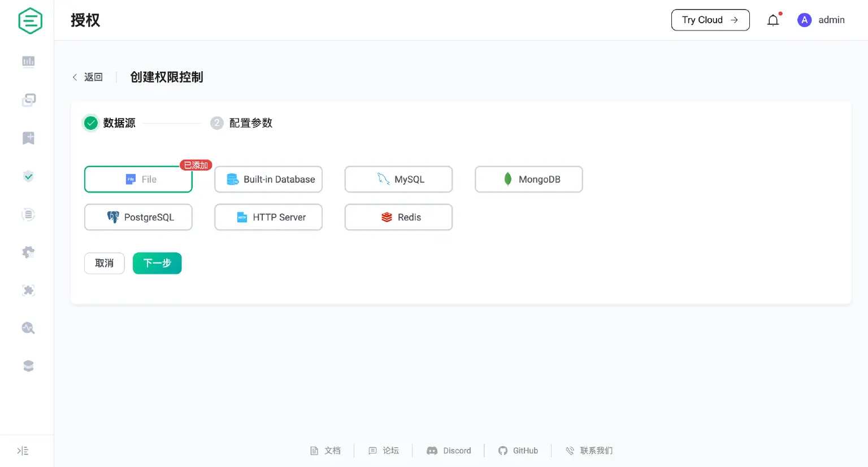Click the 下一步 next step button

[157, 263]
